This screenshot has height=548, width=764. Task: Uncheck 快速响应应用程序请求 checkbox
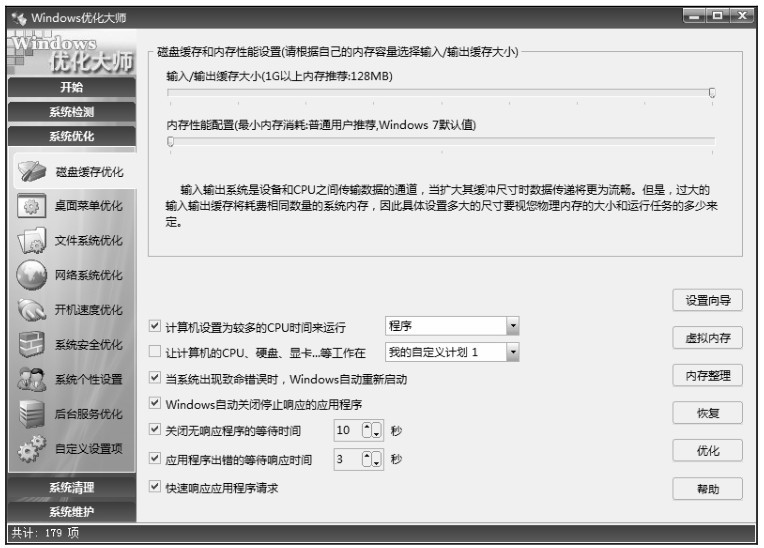155,486
